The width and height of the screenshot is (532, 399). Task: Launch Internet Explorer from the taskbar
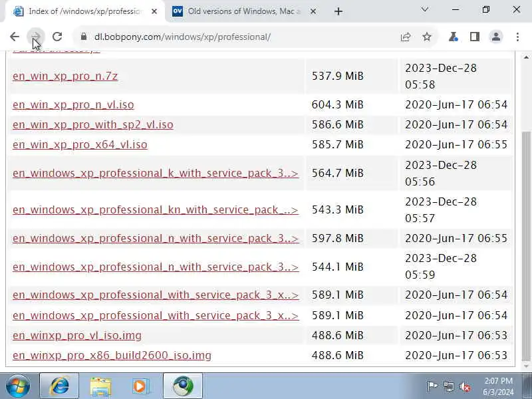[x=59, y=386]
